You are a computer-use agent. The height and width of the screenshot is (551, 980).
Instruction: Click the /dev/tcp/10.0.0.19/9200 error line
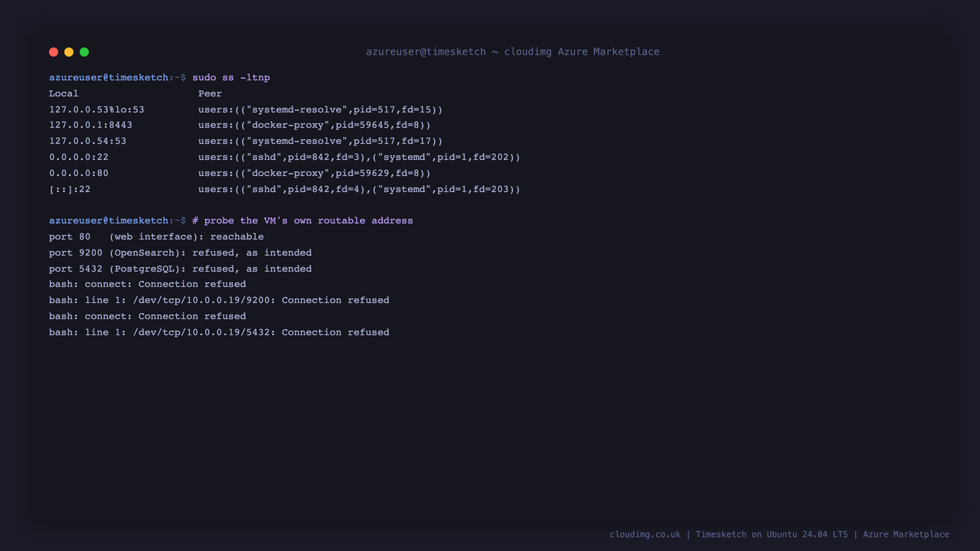[219, 300]
